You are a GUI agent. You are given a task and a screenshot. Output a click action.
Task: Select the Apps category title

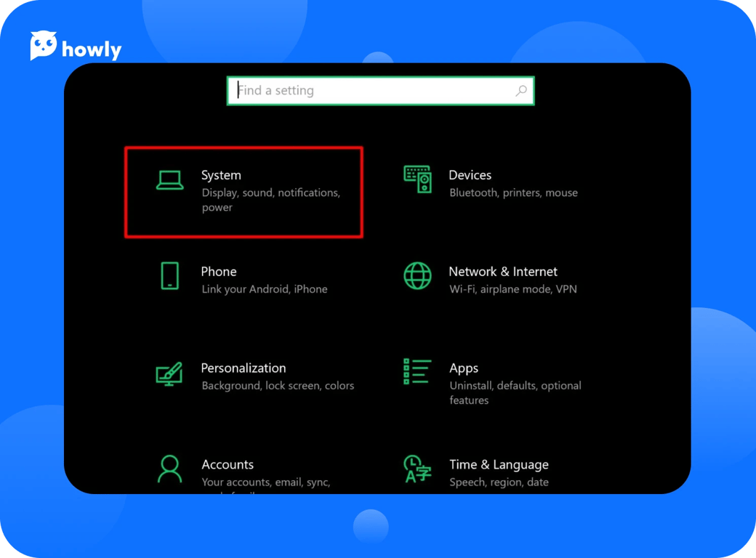[463, 368]
